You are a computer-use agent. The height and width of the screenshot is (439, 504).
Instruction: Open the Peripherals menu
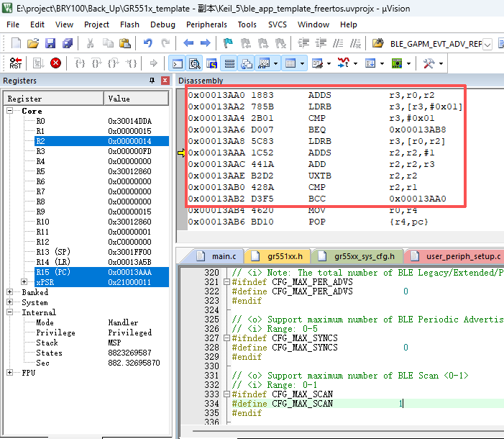click(x=206, y=24)
